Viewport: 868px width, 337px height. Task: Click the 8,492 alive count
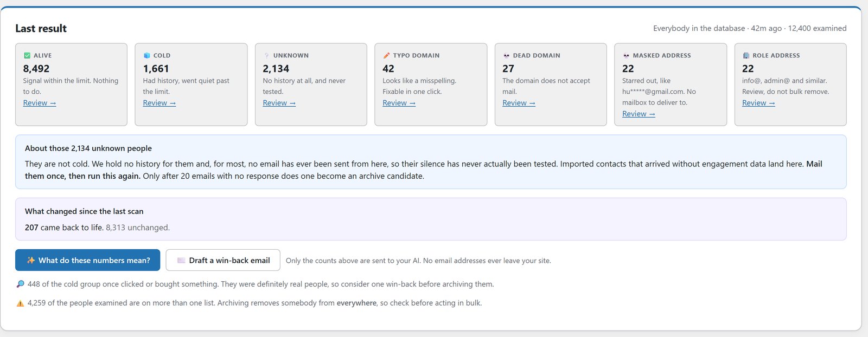(x=36, y=69)
